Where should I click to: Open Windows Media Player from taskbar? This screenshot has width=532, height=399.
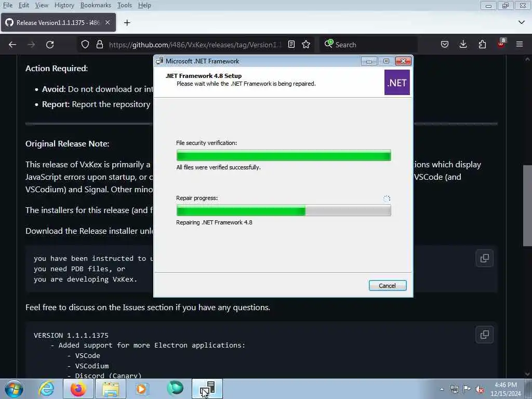[x=142, y=389]
